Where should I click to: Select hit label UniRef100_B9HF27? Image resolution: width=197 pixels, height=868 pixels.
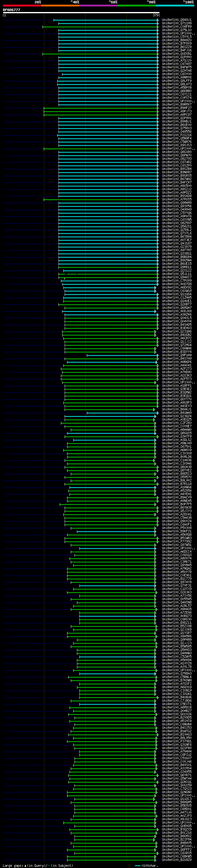click(176, 108)
